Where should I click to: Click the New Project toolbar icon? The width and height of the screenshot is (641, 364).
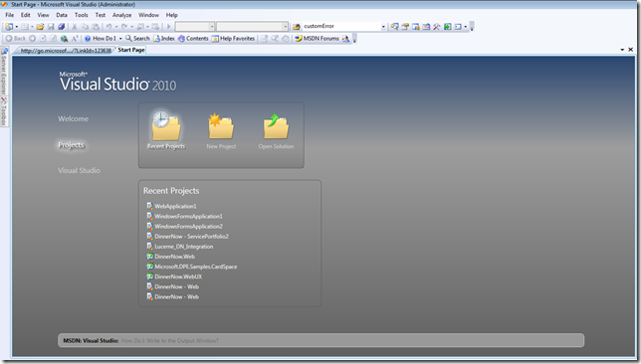[x=9, y=27]
